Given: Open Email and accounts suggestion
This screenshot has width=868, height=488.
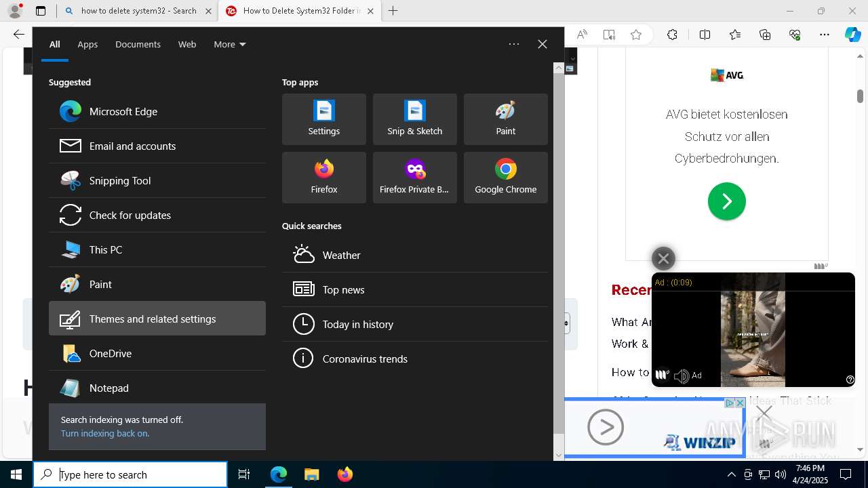Looking at the screenshot, I should (x=157, y=146).
